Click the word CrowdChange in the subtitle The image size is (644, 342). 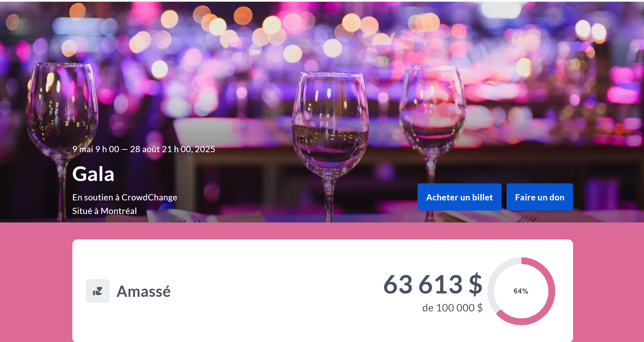[149, 197]
